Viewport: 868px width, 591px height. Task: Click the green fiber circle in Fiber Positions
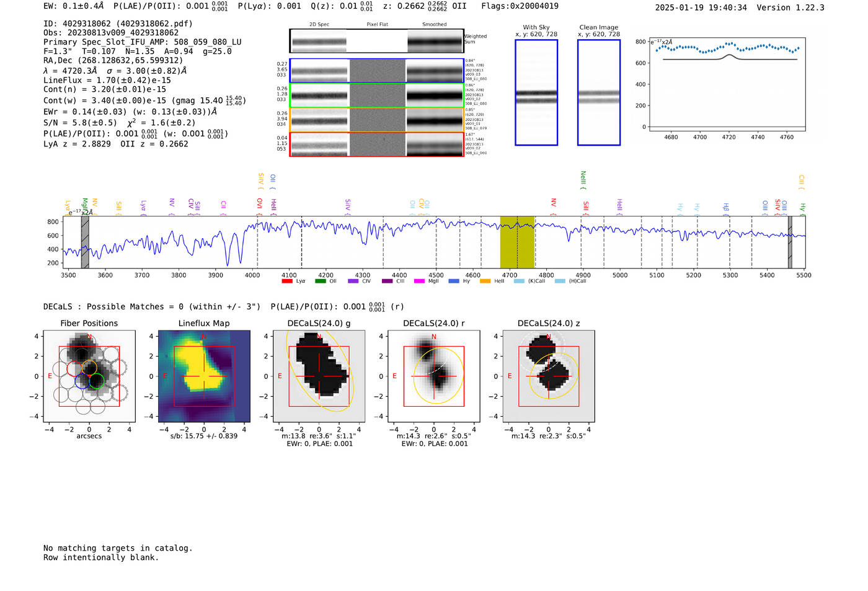coord(96,381)
